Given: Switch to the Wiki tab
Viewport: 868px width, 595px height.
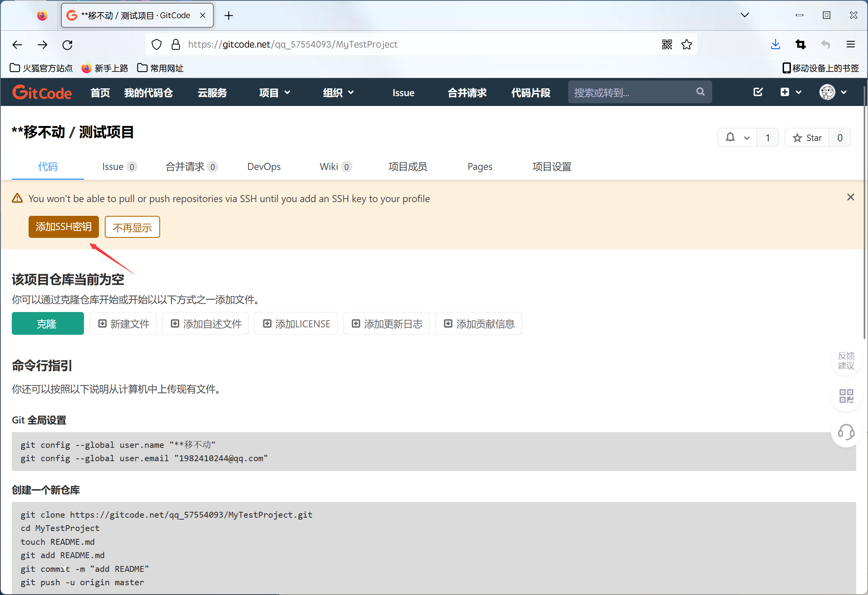Looking at the screenshot, I should pyautogui.click(x=328, y=166).
